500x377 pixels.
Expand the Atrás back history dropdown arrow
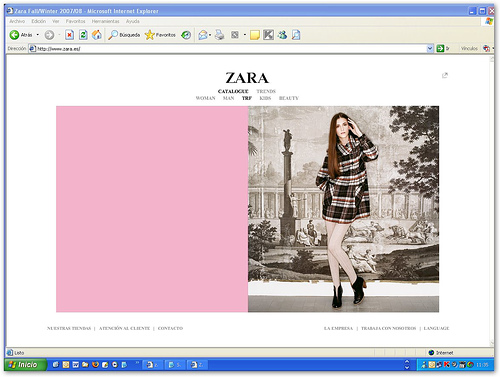[38, 35]
